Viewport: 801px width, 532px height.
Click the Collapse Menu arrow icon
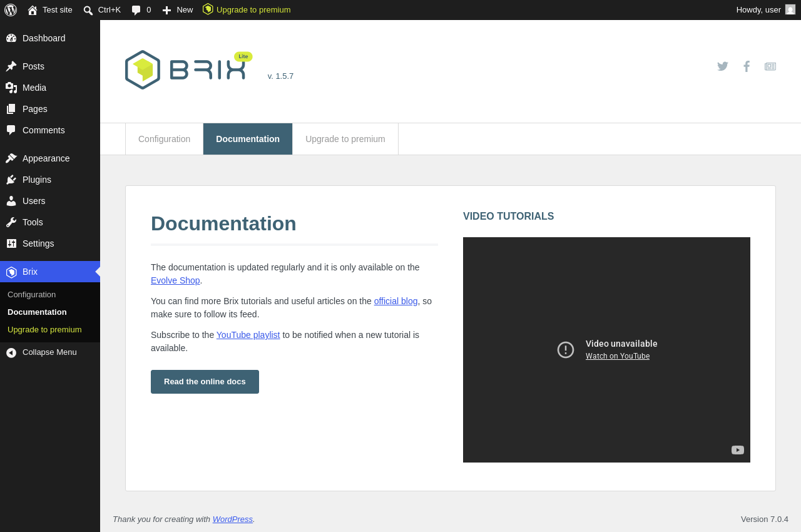(11, 353)
